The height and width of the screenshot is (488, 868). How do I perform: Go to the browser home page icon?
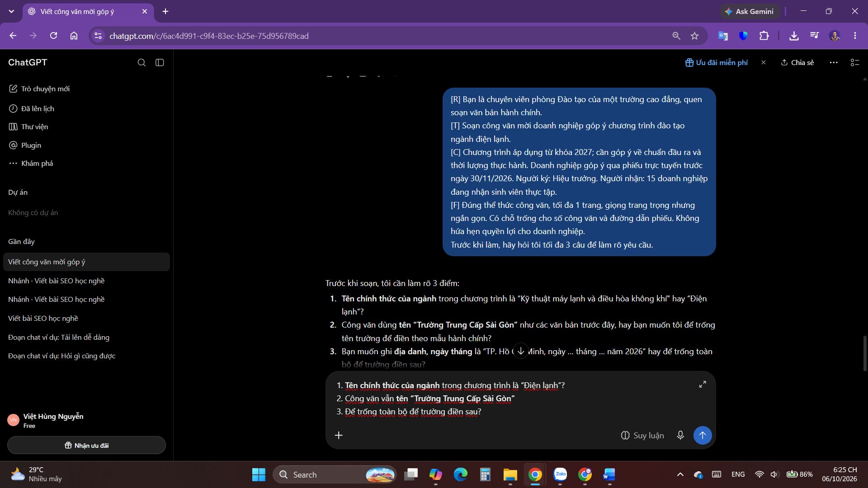[74, 36]
